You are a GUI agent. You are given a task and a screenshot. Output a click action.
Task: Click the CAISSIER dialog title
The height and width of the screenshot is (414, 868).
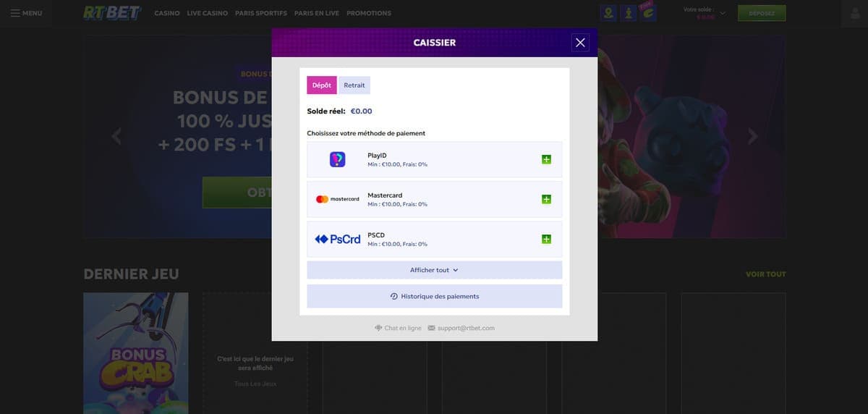click(435, 43)
